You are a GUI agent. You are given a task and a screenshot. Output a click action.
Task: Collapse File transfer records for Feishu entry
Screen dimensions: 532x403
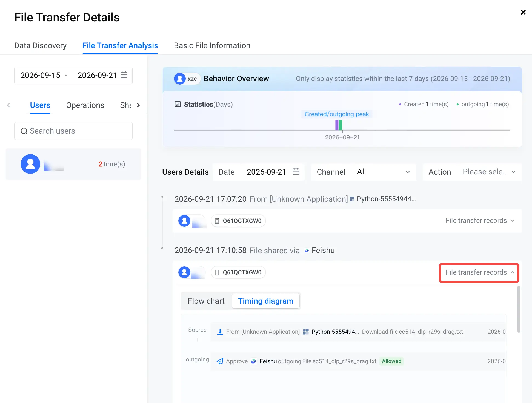coord(479,272)
